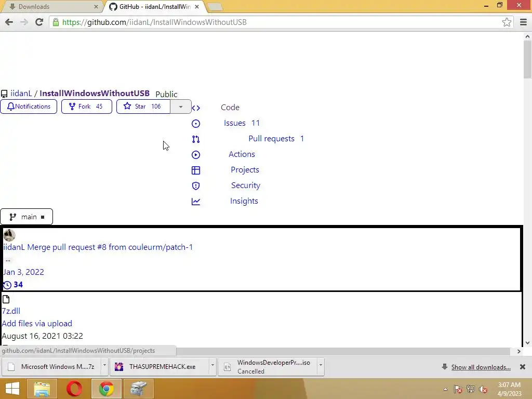
Task: Bookmark this page with the star icon
Action: pos(507,22)
